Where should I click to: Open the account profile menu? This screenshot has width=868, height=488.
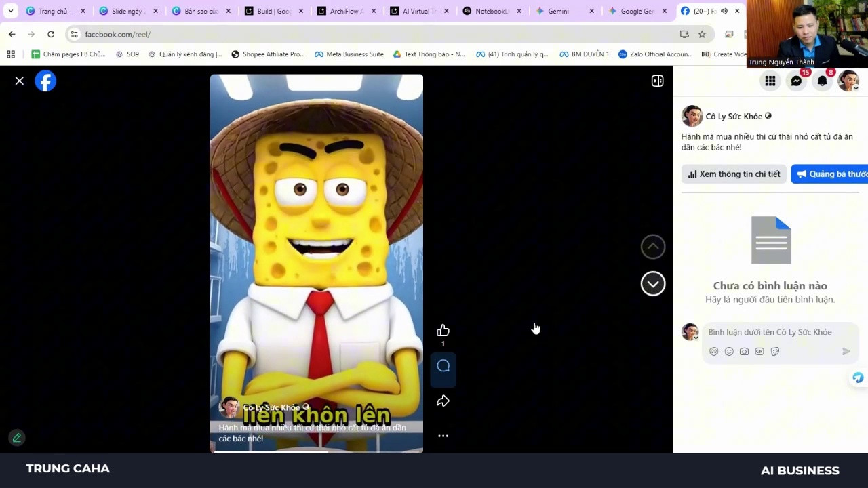click(x=848, y=81)
